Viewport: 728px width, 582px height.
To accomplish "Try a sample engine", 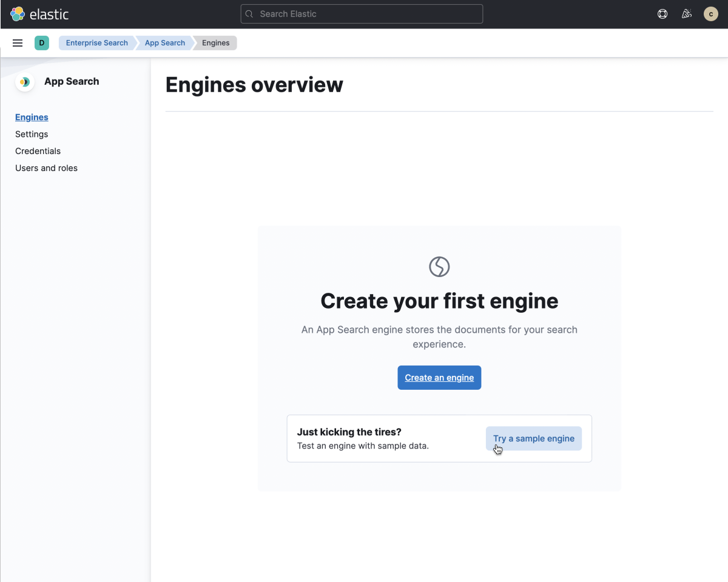I will [x=534, y=438].
